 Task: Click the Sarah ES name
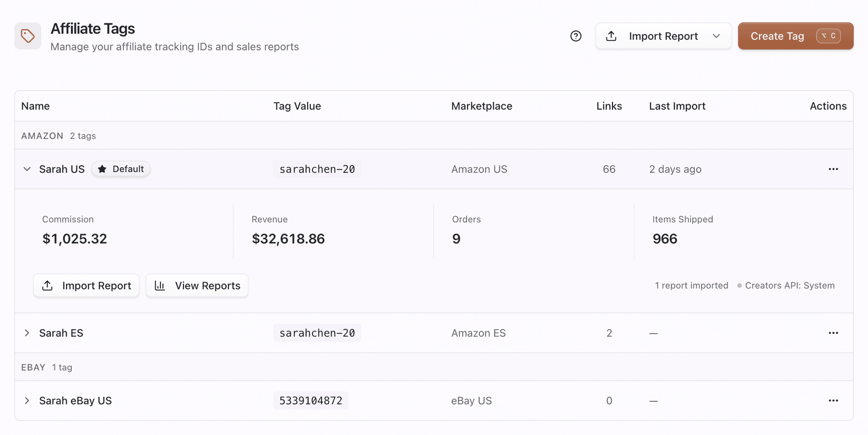pyautogui.click(x=61, y=333)
